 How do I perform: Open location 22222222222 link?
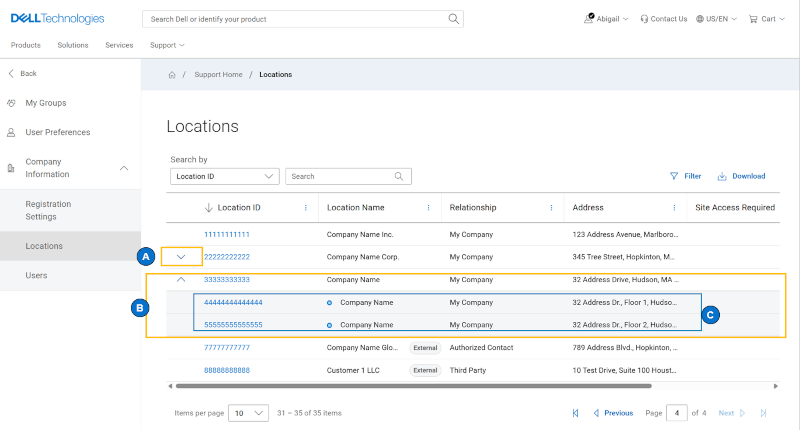point(227,257)
